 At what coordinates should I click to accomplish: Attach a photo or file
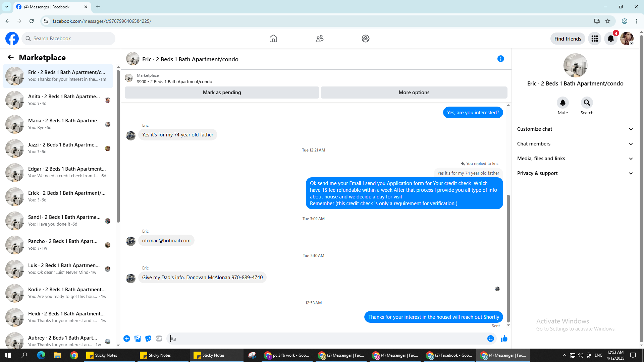(x=138, y=339)
